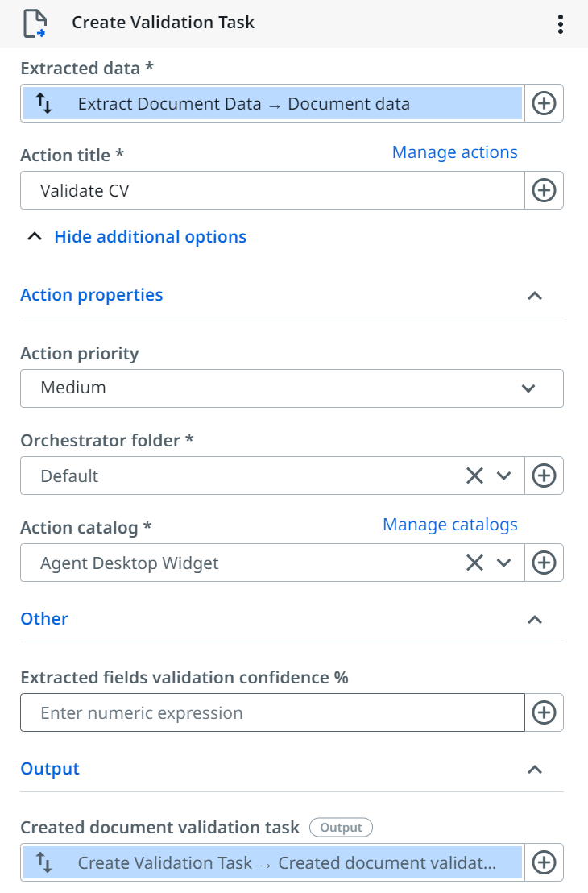Clear the Agent Desktop Widget catalog selection

(474, 563)
